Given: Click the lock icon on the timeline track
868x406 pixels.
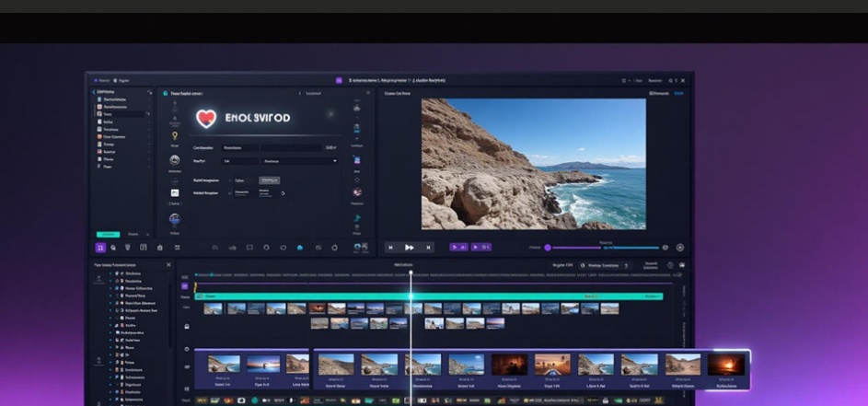Looking at the screenshot, I should (187, 326).
